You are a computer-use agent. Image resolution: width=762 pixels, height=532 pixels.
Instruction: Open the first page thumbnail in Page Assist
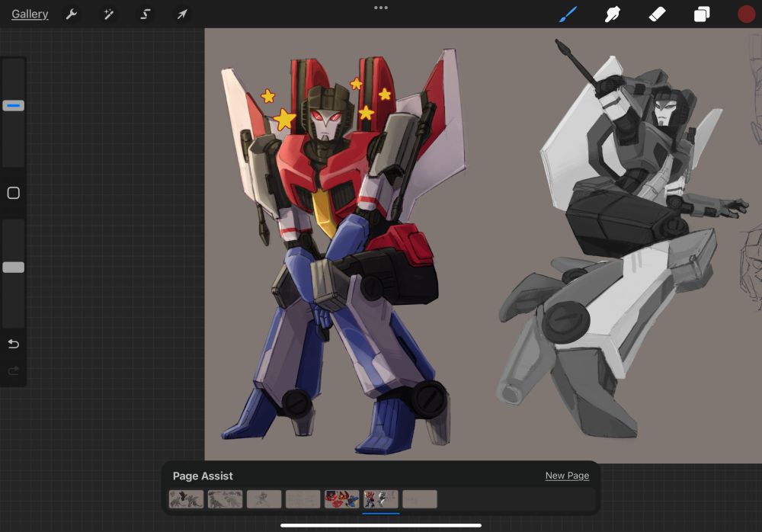click(x=186, y=499)
